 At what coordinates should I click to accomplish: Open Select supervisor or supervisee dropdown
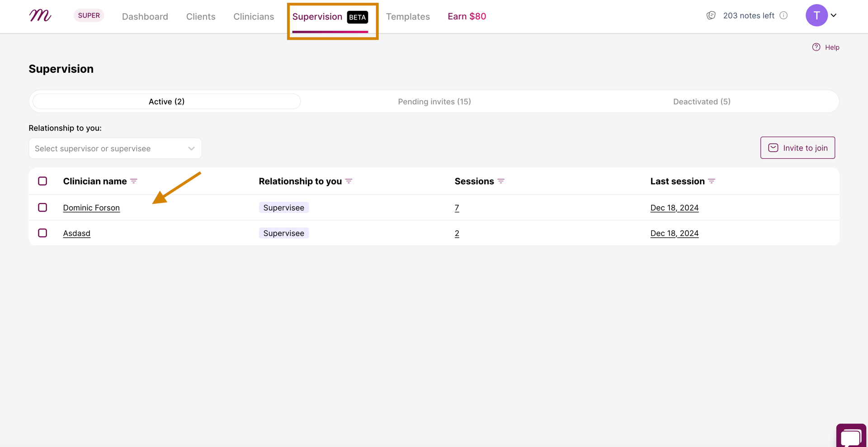pos(115,148)
